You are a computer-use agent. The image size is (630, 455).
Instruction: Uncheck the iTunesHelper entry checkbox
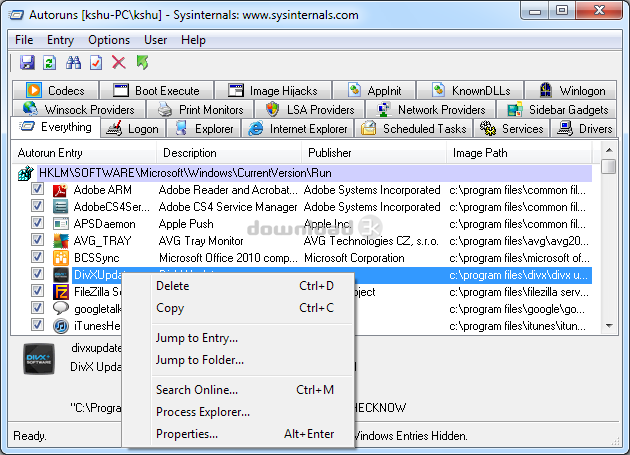click(37, 324)
